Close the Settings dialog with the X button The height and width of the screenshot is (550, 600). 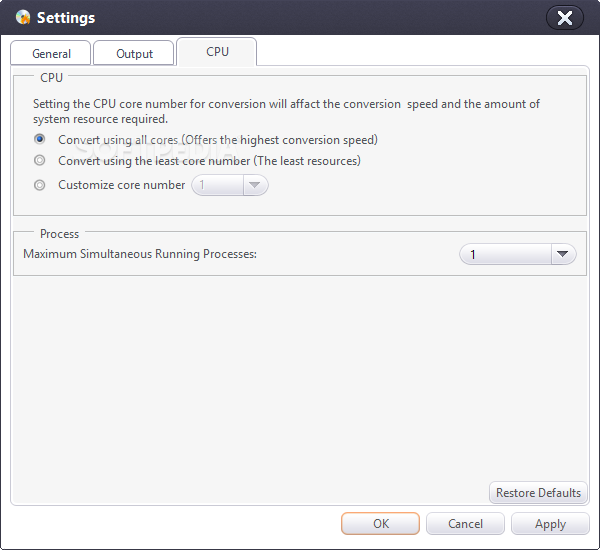pyautogui.click(x=565, y=17)
